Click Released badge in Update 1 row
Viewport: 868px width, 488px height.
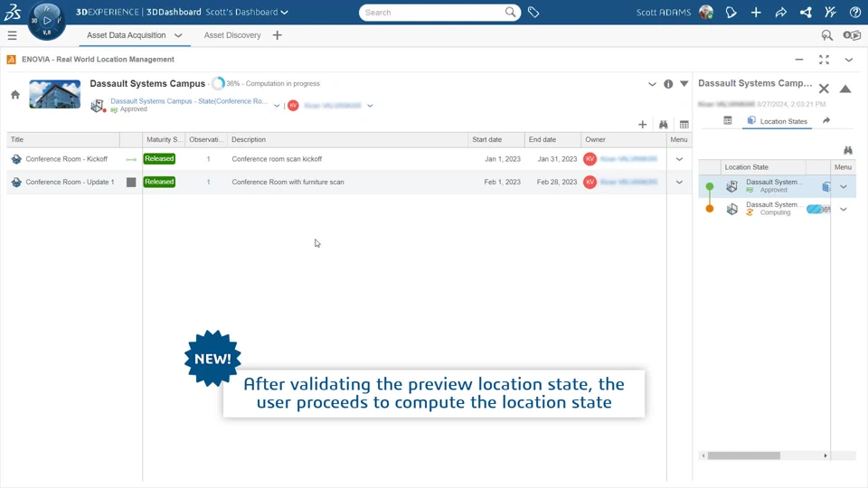tap(159, 182)
